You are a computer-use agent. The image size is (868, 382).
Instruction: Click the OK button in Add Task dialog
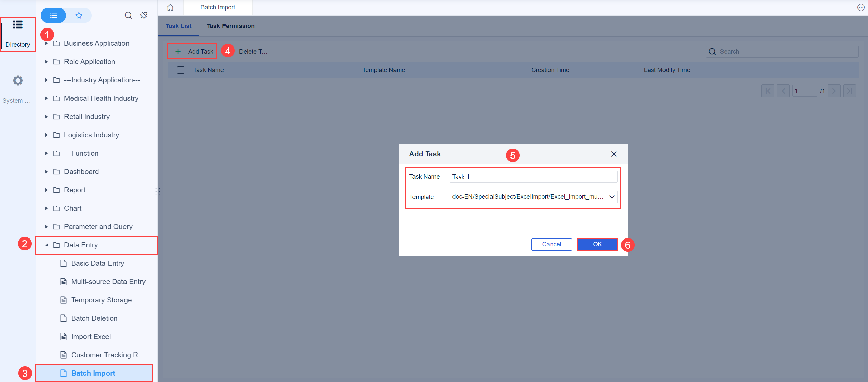(596, 244)
